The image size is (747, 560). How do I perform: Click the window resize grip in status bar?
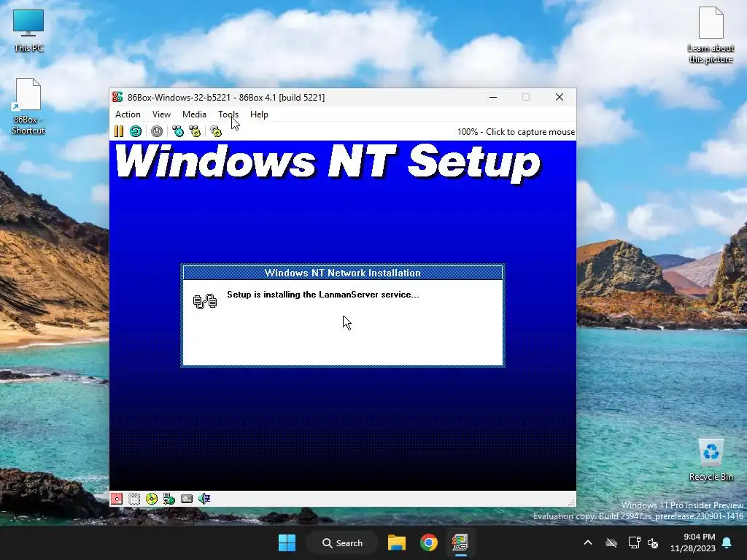pyautogui.click(x=571, y=502)
